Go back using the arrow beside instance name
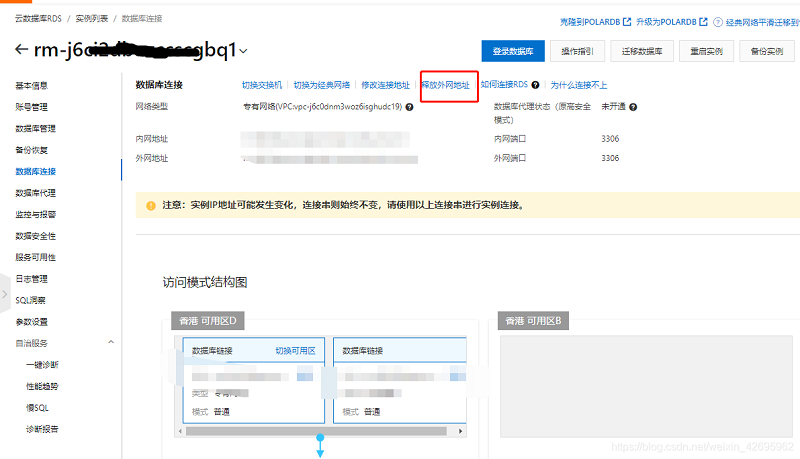Screen dimensions: 800x459 pos(21,49)
